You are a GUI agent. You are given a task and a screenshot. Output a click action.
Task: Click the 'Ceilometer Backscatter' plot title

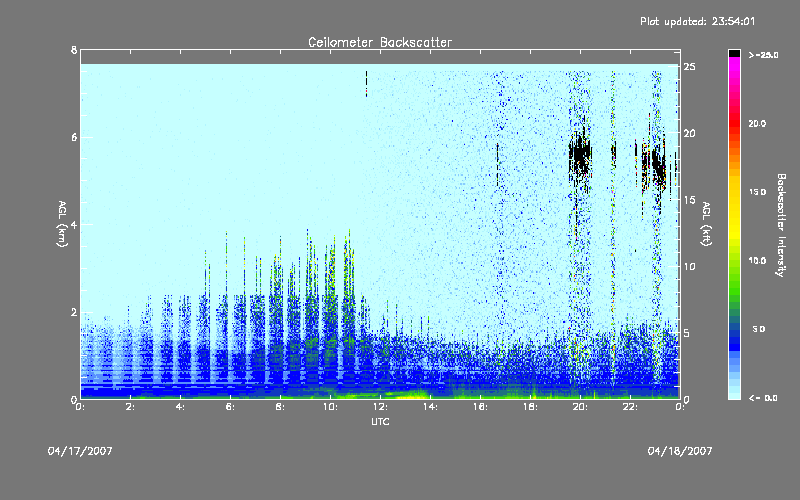click(x=380, y=42)
